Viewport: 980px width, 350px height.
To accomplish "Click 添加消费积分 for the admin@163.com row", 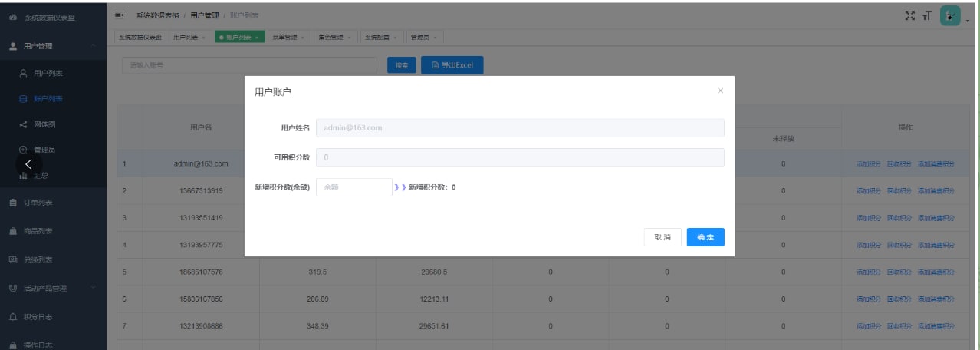I will [936, 163].
